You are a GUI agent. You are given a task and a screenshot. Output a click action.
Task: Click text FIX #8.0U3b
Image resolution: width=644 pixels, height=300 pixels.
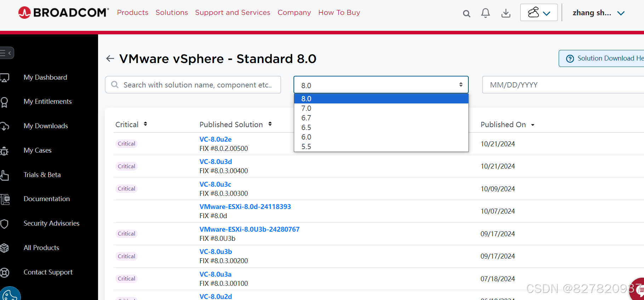point(217,239)
